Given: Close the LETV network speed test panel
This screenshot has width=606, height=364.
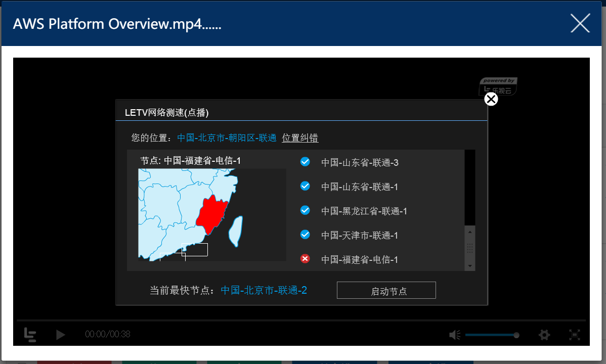Looking at the screenshot, I should 491,99.
